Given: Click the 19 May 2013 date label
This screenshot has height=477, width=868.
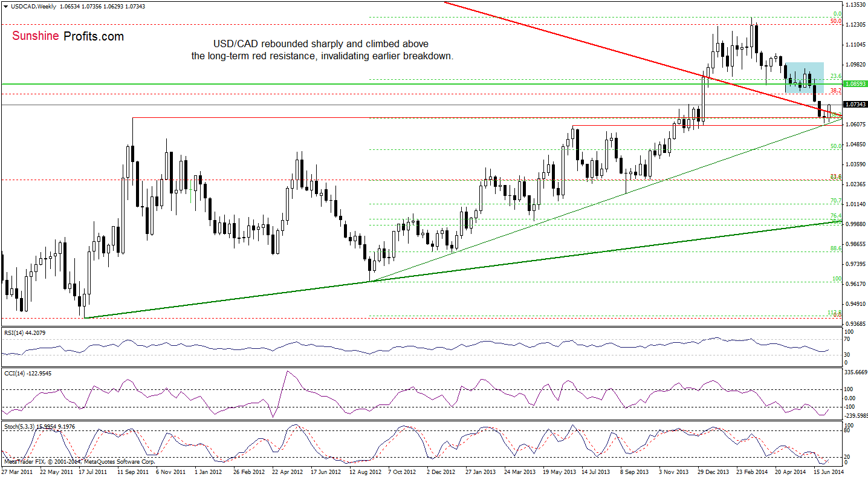Looking at the screenshot, I should click(559, 470).
